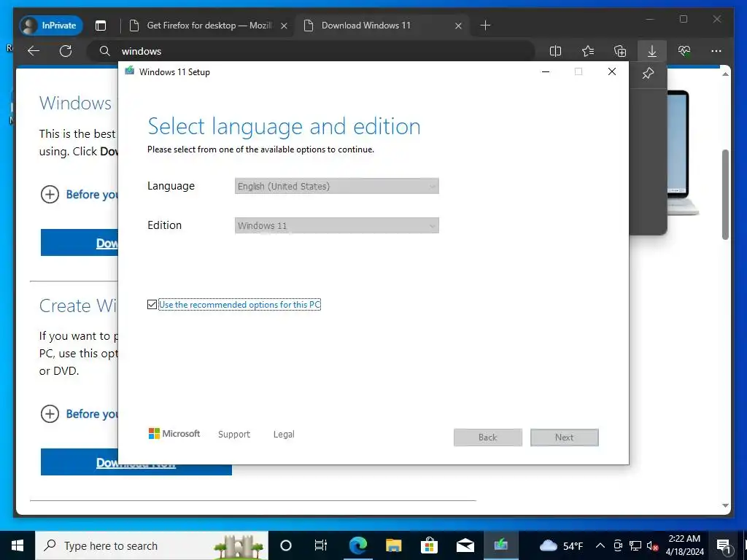Go back in Edge browser
Viewport: 747px width, 560px height.
(x=34, y=51)
